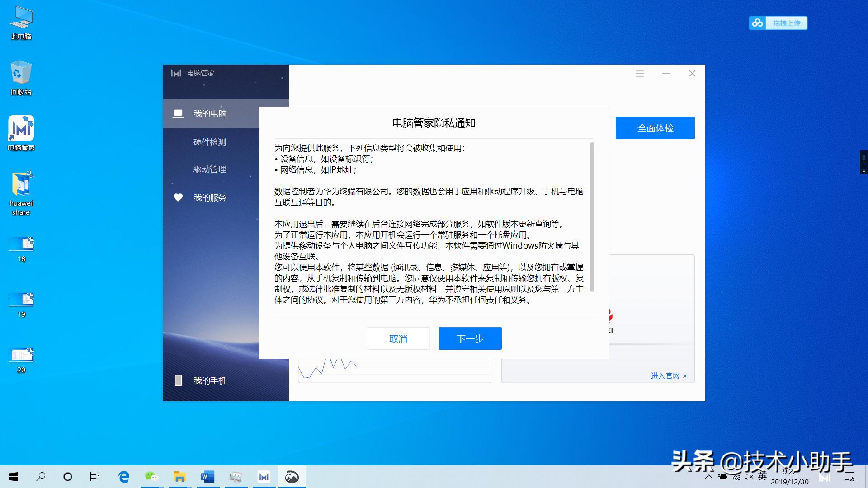Click the 下一步 button in privacy notice

tap(469, 338)
